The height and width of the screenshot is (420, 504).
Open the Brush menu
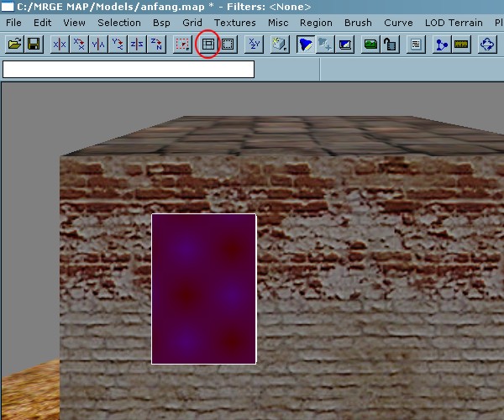click(x=358, y=23)
